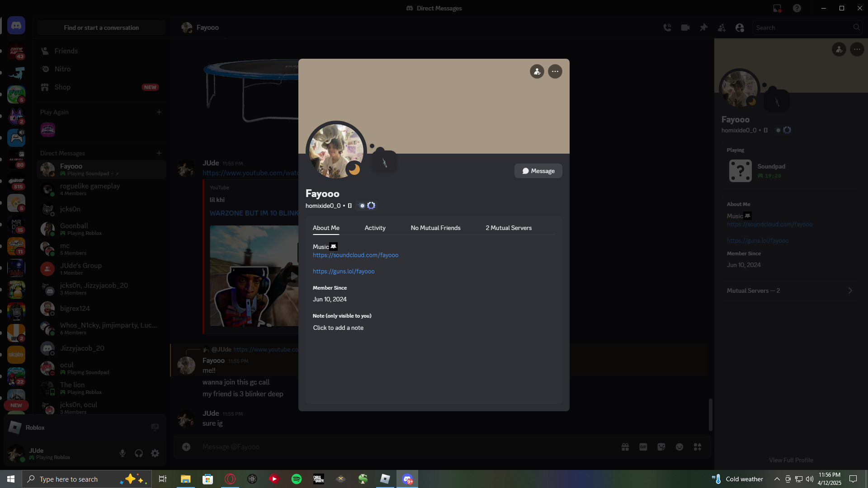Click the Message @Fayooo input box
Screen dimensions: 868x488
click(x=407, y=447)
